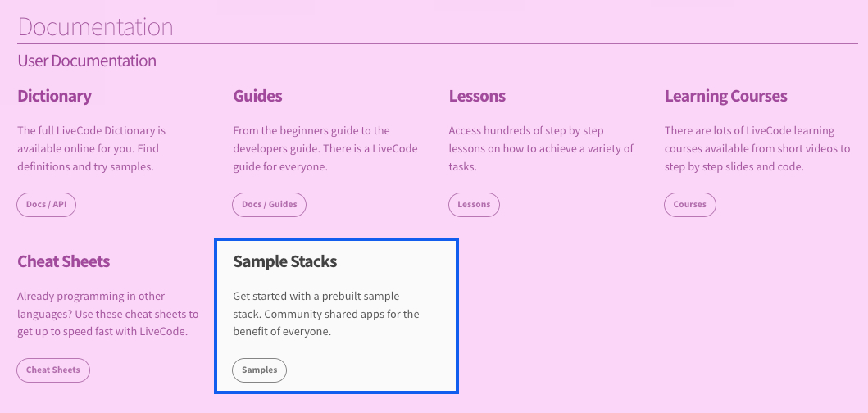The height and width of the screenshot is (413, 868).
Task: Open the Docs / Guides button
Action: (270, 204)
